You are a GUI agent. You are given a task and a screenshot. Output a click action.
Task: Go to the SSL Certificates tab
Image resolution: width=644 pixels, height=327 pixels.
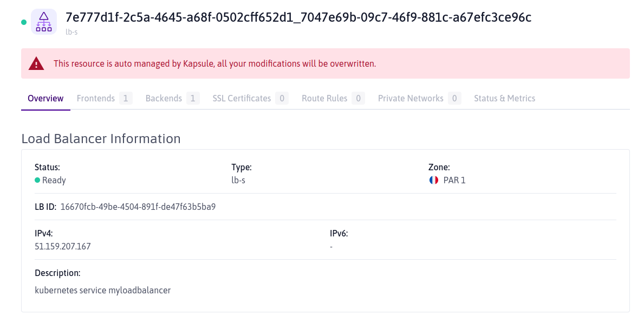[242, 98]
